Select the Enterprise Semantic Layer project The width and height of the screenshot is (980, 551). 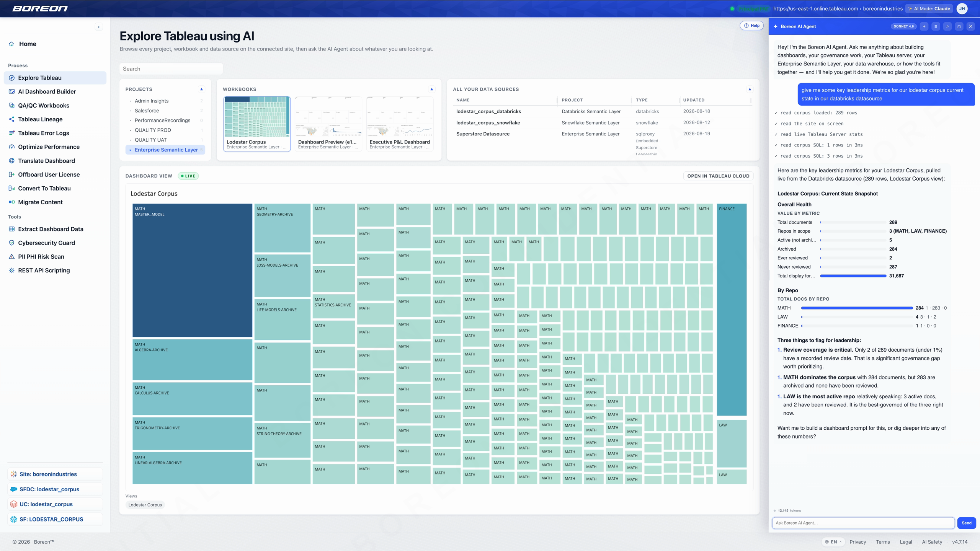(x=165, y=150)
